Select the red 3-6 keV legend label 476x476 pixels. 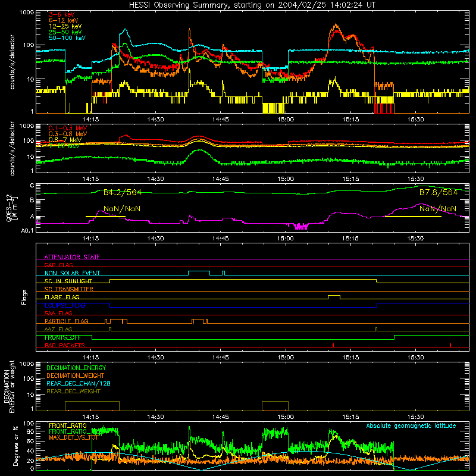pyautogui.click(x=62, y=14)
